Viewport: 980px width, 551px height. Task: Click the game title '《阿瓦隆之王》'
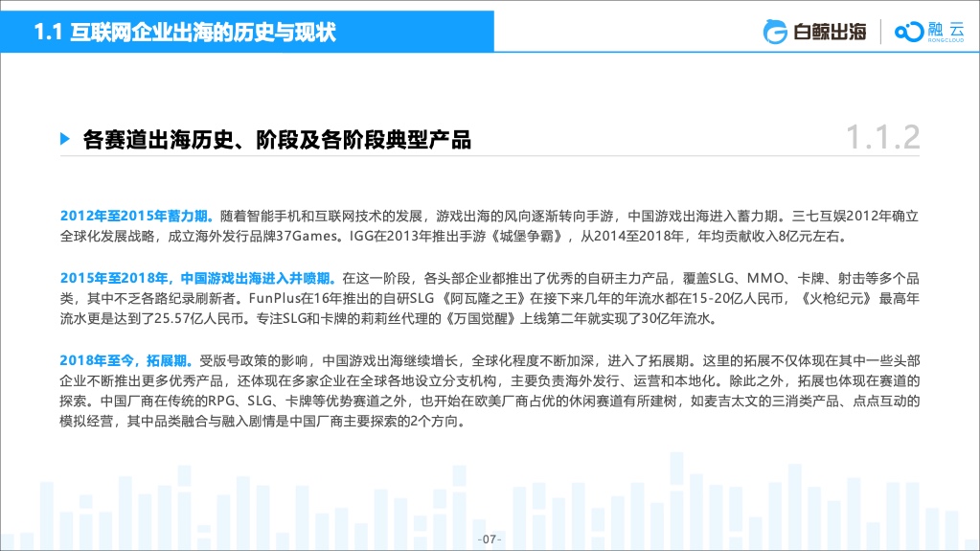tap(486, 299)
